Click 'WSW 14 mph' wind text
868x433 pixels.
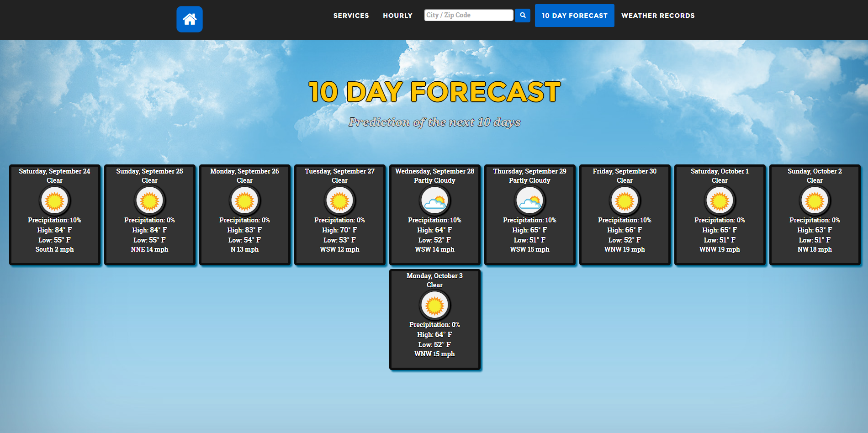pos(434,249)
